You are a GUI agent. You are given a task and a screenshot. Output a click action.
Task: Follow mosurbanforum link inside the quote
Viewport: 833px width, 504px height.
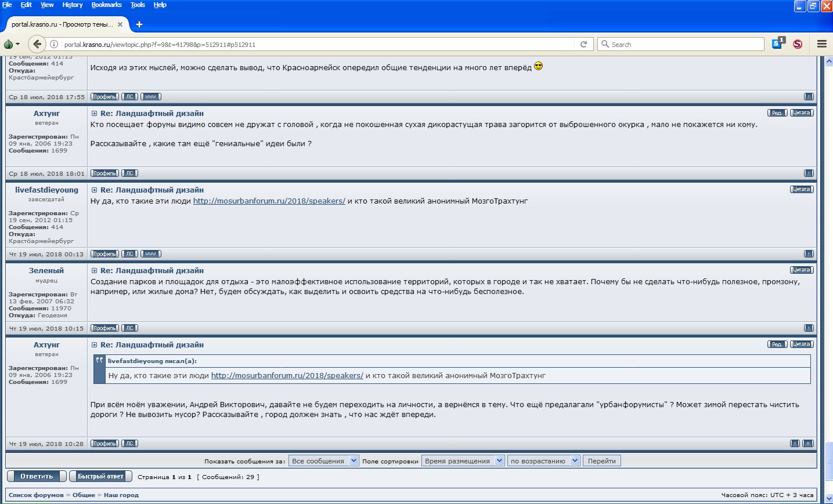(287, 376)
